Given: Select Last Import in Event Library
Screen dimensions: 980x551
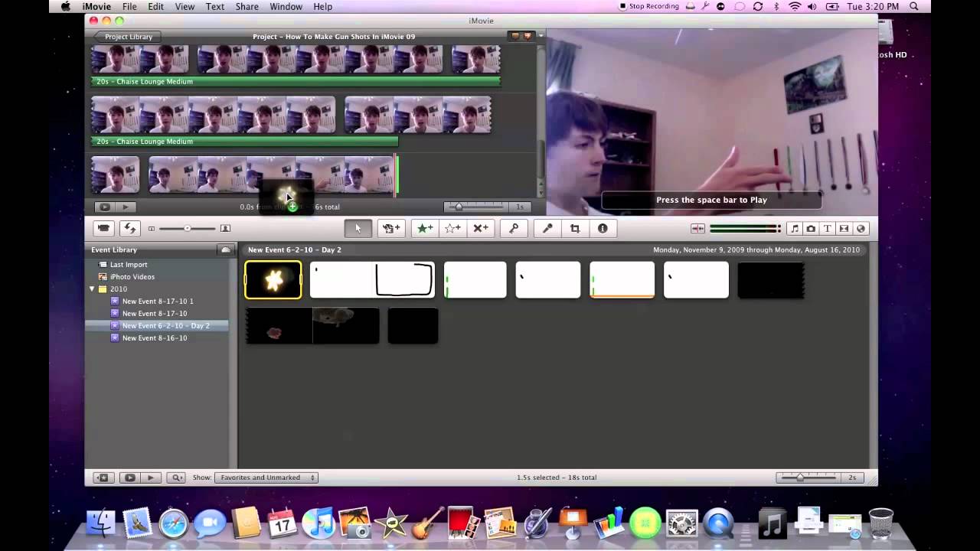Looking at the screenshot, I should point(128,265).
